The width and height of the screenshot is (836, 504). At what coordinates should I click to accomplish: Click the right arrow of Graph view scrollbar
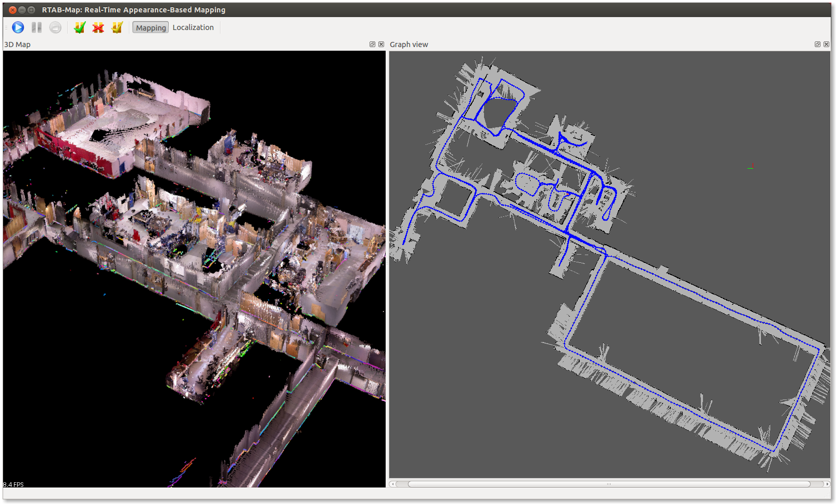827,484
